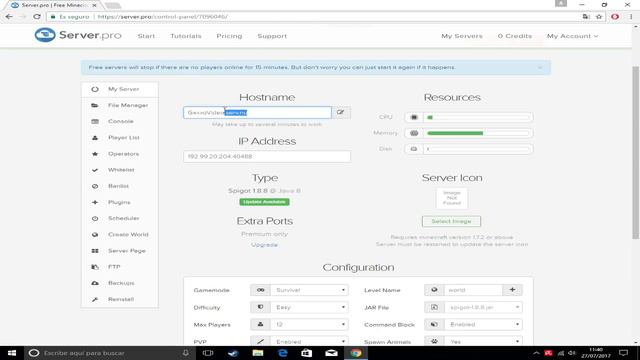Open the Start nav link
640x360 pixels.
tap(146, 36)
